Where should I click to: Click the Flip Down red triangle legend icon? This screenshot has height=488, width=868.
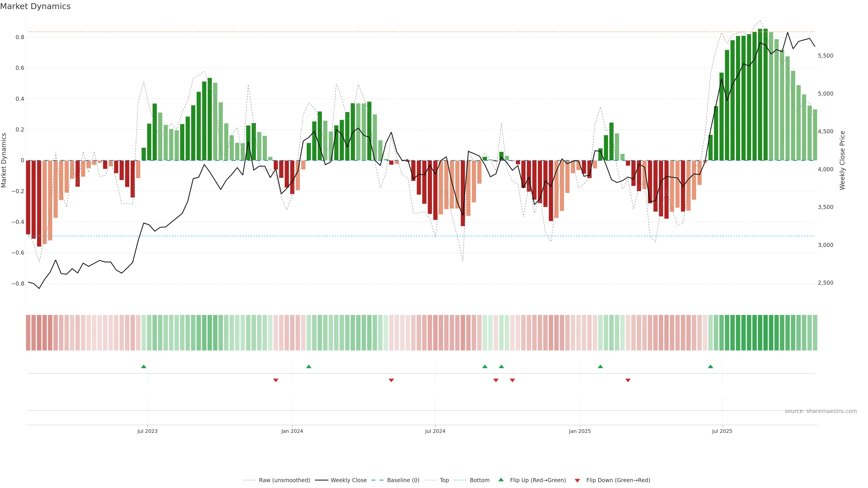click(577, 481)
